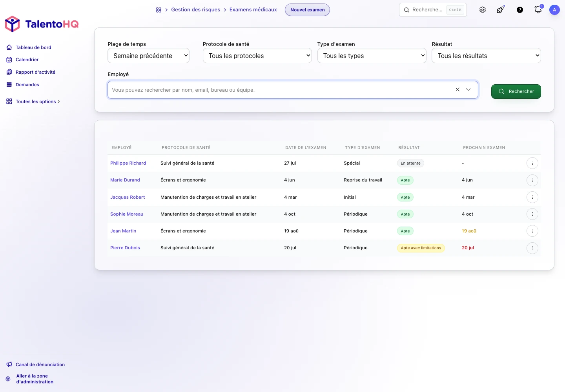Open row actions for Philippe Richard
565x392 pixels.
532,163
